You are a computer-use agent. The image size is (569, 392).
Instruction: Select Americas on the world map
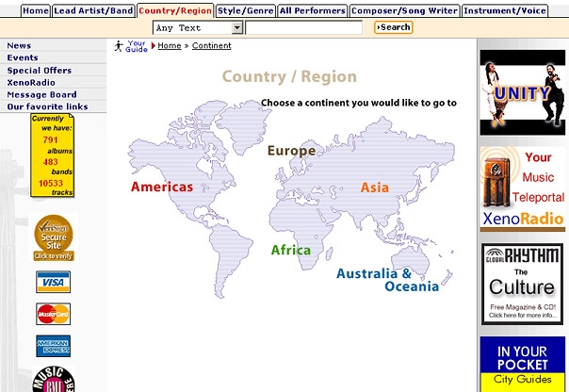click(162, 187)
